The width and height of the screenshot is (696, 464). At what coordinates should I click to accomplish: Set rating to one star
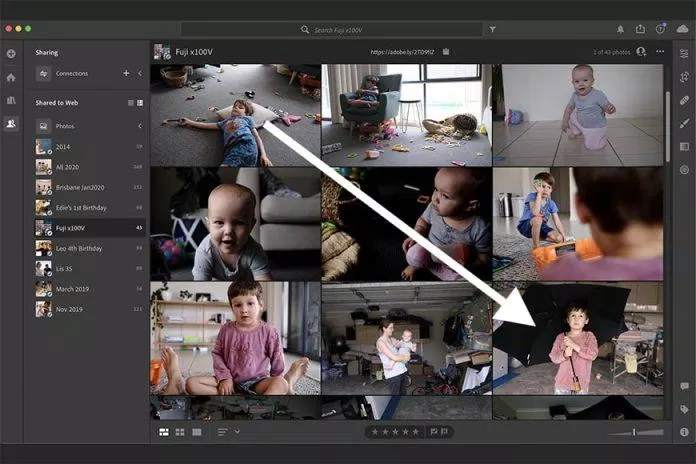(375, 432)
